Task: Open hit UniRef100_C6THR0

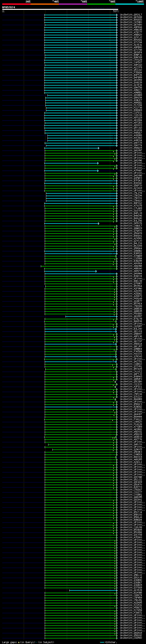Action: pyautogui.click(x=131, y=22)
